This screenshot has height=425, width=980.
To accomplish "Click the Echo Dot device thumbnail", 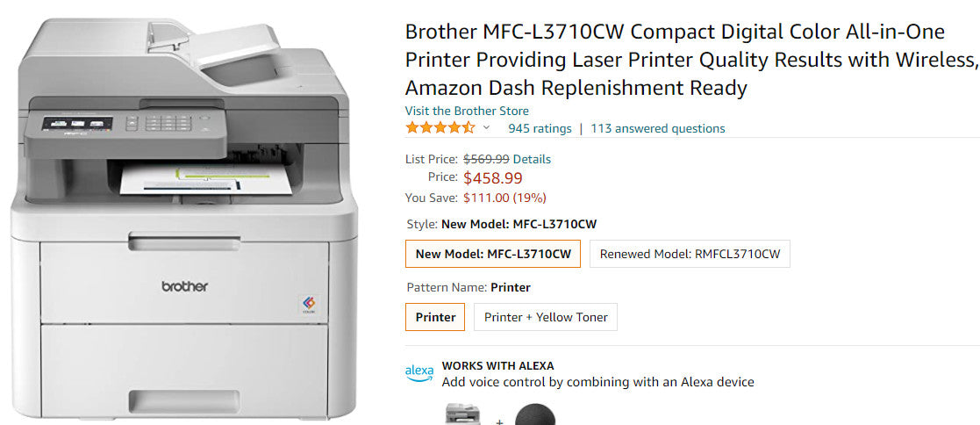I will [535, 415].
